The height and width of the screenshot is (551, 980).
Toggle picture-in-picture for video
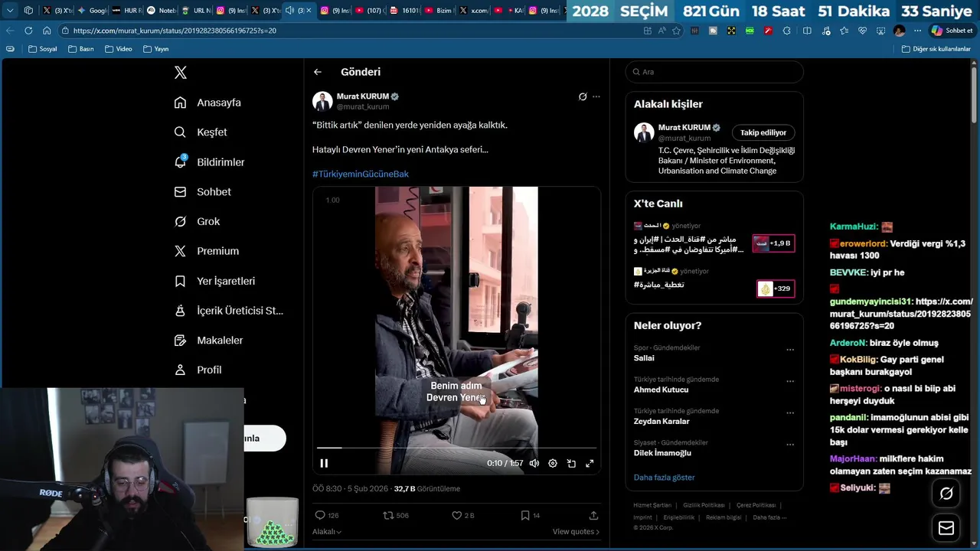[571, 463]
